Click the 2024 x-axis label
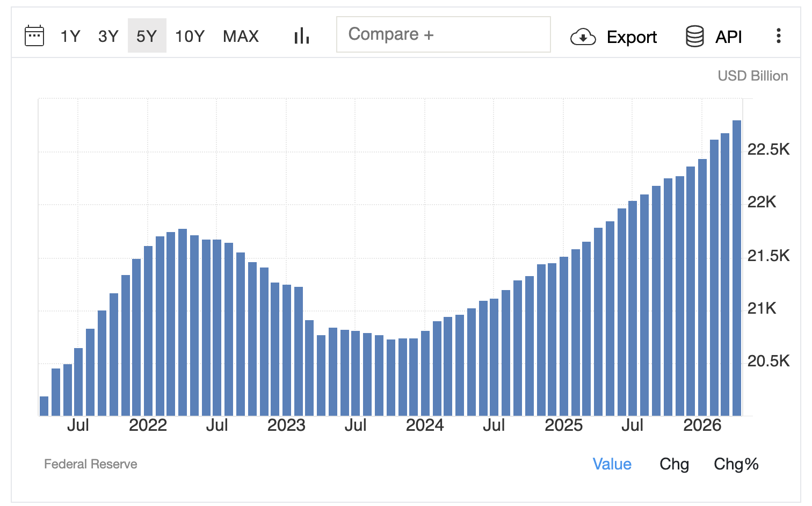The height and width of the screenshot is (506, 812). click(425, 425)
